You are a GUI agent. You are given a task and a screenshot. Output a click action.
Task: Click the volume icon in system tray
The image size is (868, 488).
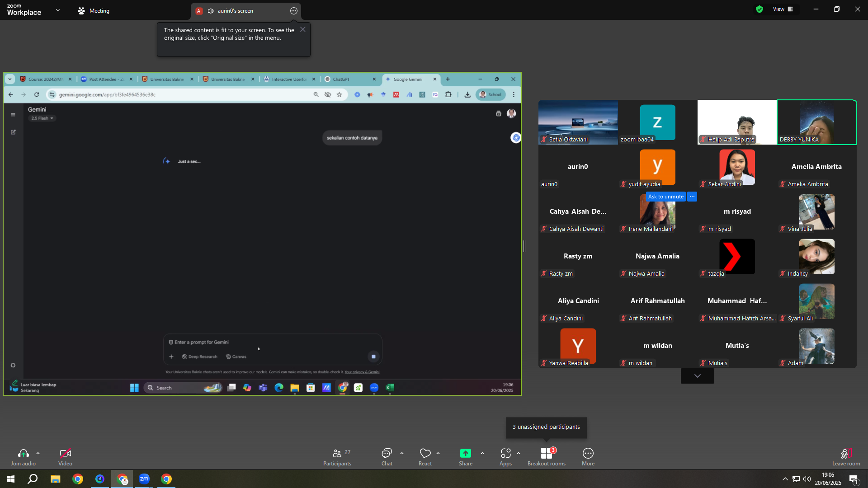click(x=807, y=479)
